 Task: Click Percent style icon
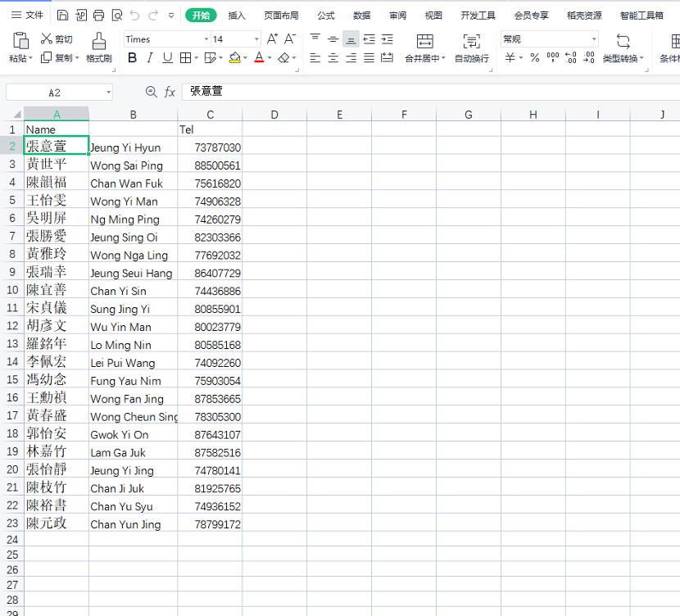[x=535, y=57]
